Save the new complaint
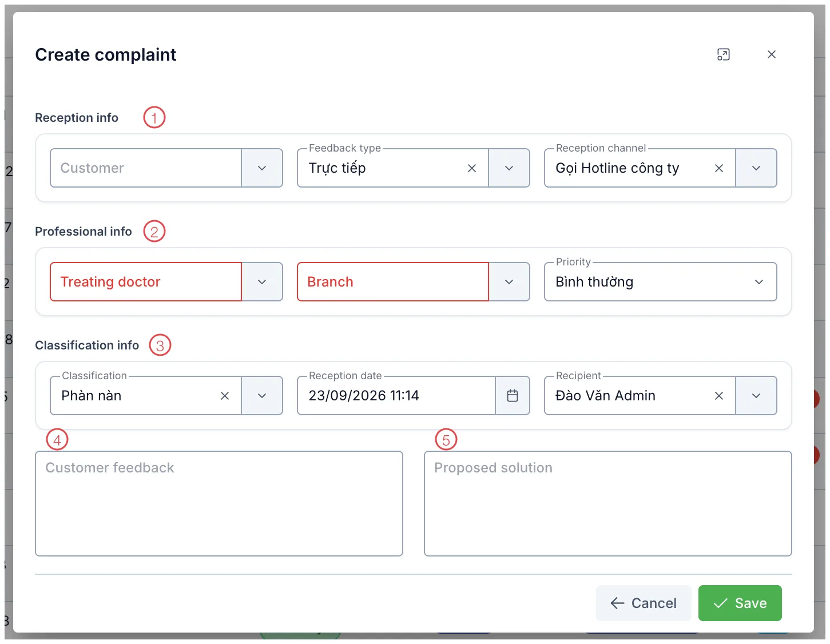Viewport: 830px width, 644px height. pyautogui.click(x=740, y=603)
